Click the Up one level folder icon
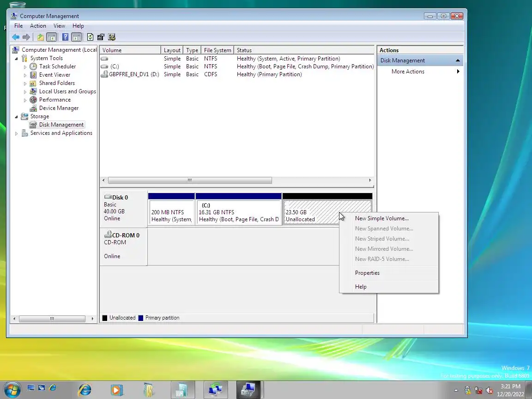The width and height of the screenshot is (532, 399). click(x=40, y=37)
